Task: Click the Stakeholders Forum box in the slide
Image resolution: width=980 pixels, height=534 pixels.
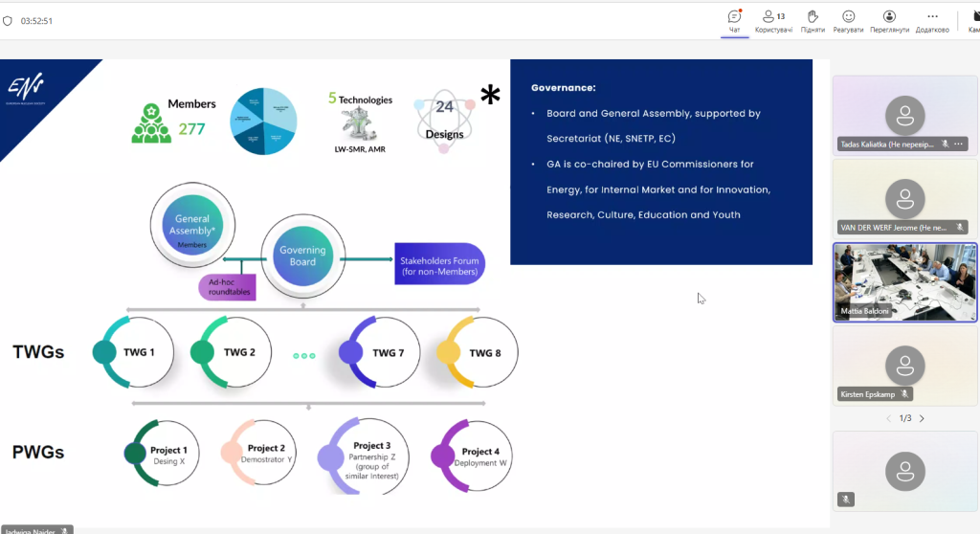Action: pos(439,265)
